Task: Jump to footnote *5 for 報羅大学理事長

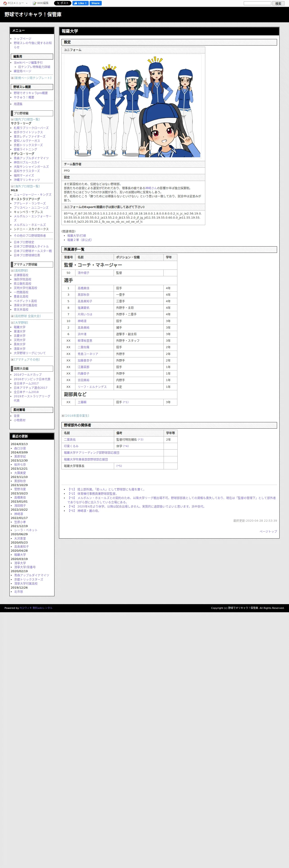Action: click(x=119, y=466)
